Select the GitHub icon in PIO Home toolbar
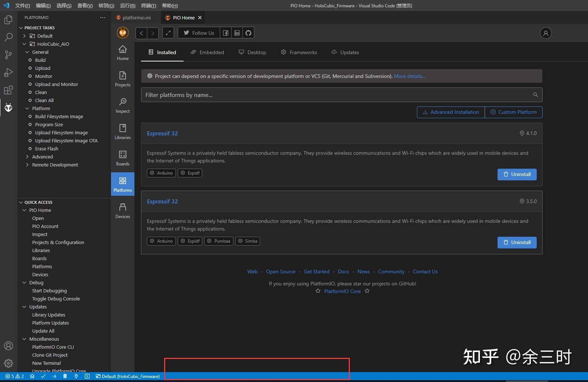The image size is (588, 382). point(248,33)
